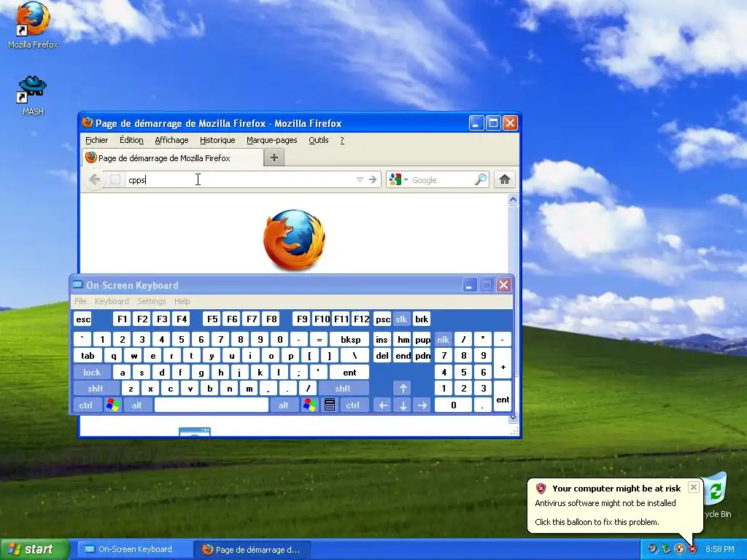Click the search magnifier icon
This screenshot has width=747, height=560.
481,179
